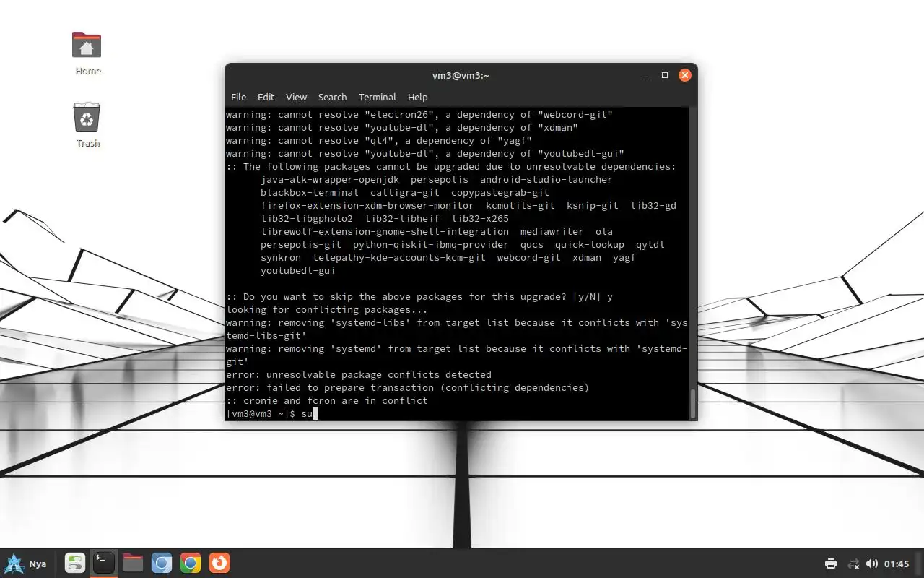924x578 pixels.
Task: Open the Help menu in terminal
Action: pyautogui.click(x=417, y=97)
